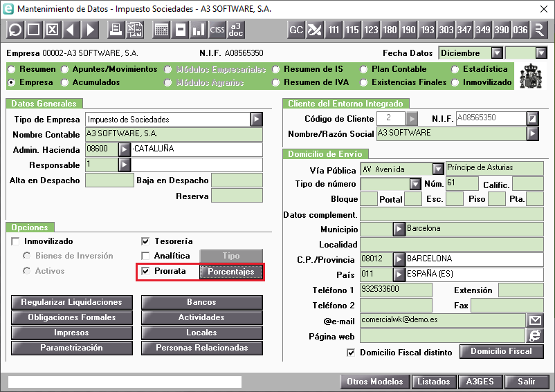Open Obligaciones Formales
Screen dimensions: 555x392
pos(72,317)
